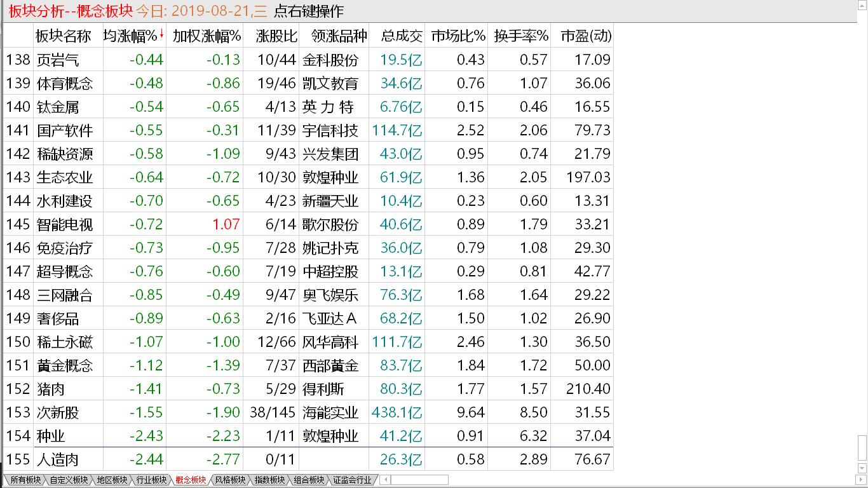Click leading stock 奥飞娱乐
Image resolution: width=868 pixels, height=488 pixels.
[330, 295]
